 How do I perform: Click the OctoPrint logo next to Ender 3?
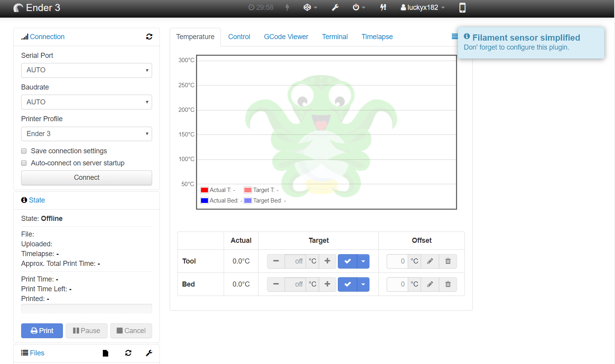click(x=18, y=8)
